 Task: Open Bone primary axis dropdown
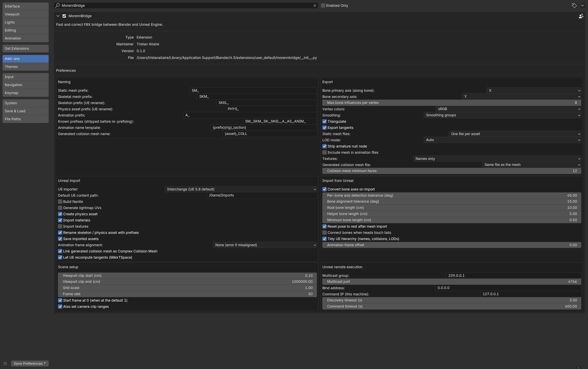coord(534,90)
